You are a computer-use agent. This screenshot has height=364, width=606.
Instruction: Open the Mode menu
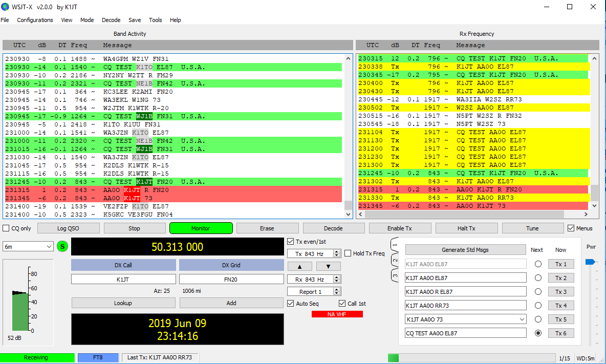pyautogui.click(x=87, y=20)
